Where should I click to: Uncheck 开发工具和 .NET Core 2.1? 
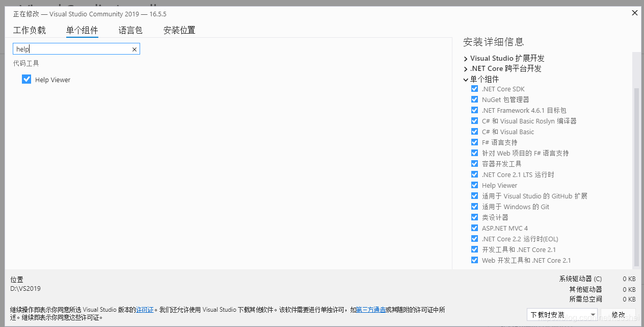pyautogui.click(x=475, y=249)
